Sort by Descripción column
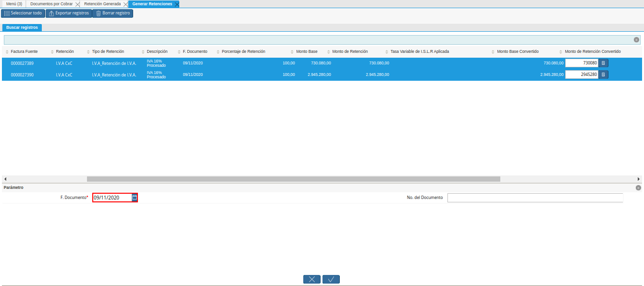The height and width of the screenshot is (286, 644). [x=157, y=51]
